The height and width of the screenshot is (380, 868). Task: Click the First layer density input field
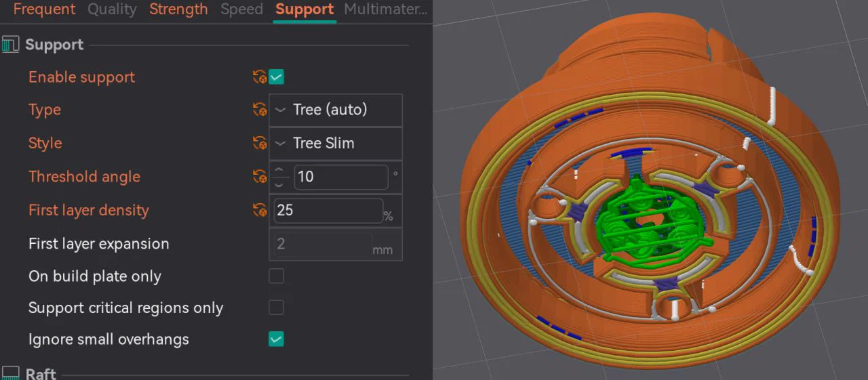[328, 210]
